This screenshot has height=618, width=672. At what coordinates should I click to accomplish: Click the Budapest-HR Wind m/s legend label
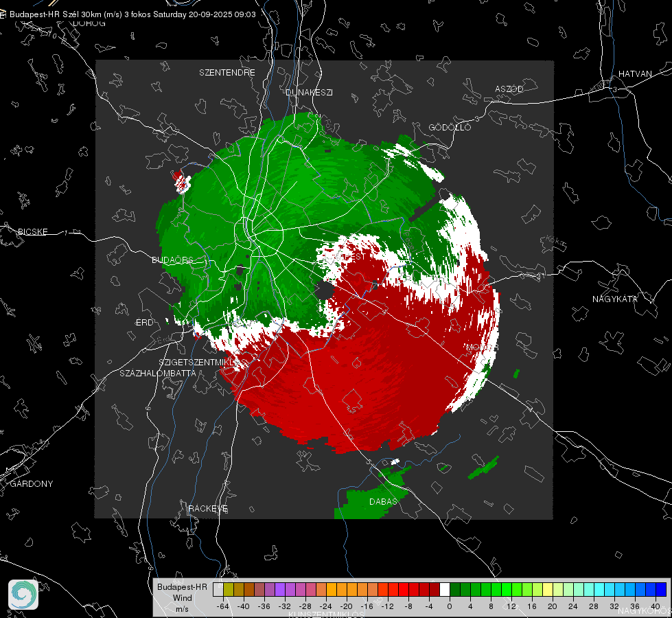click(182, 598)
